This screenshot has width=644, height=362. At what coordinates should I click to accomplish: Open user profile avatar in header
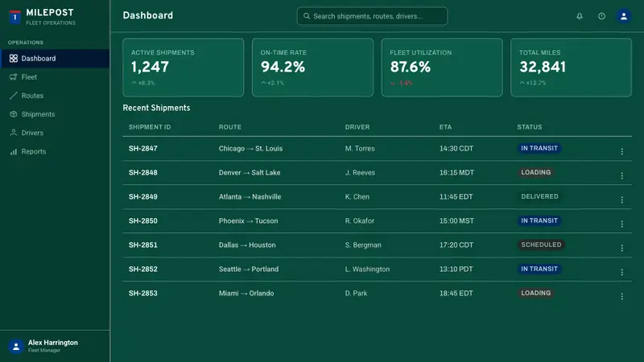[x=623, y=16]
